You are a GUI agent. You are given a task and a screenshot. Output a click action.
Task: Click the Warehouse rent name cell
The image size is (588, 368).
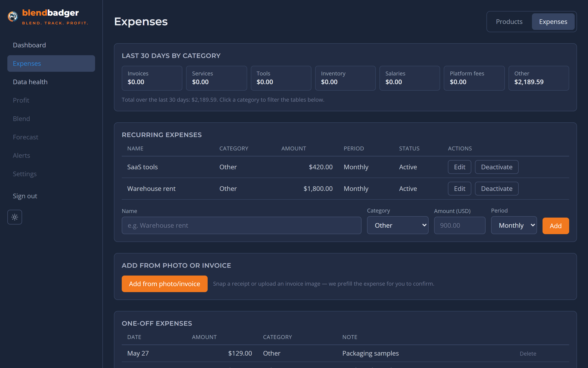click(x=151, y=189)
